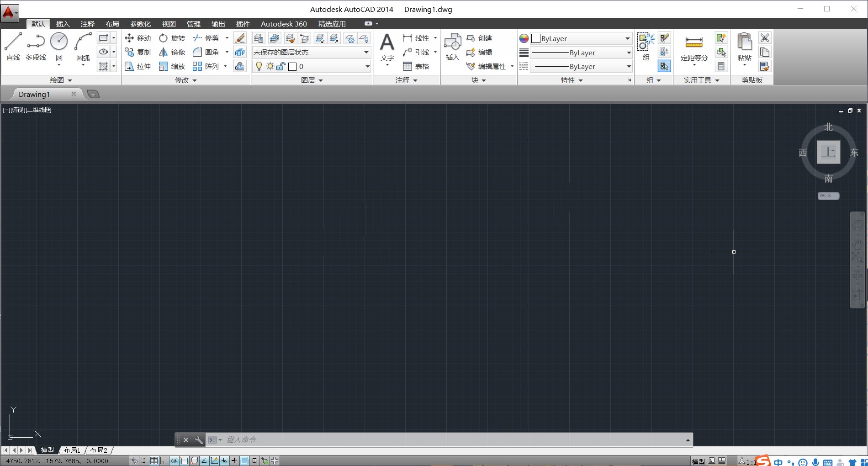Open the View (视图) ribbon tab
This screenshot has height=466, width=868.
tap(169, 24)
